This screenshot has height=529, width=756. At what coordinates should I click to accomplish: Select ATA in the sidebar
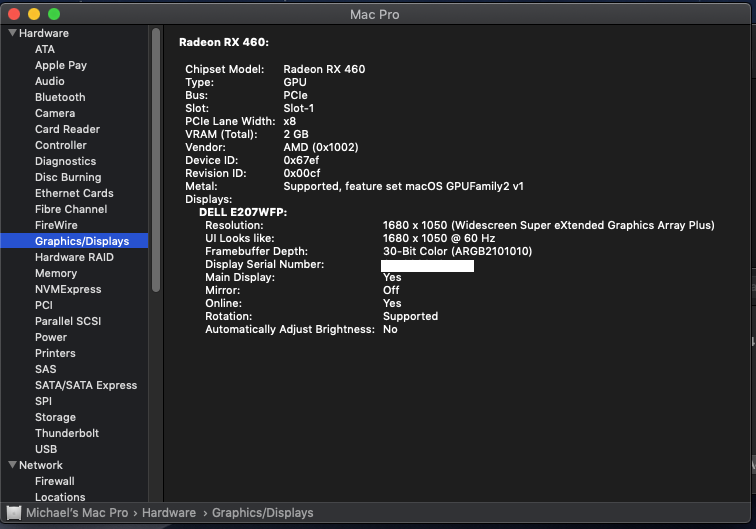point(45,49)
